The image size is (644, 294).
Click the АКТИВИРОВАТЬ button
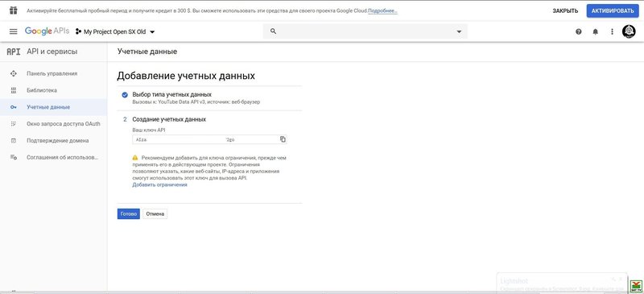tap(613, 10)
